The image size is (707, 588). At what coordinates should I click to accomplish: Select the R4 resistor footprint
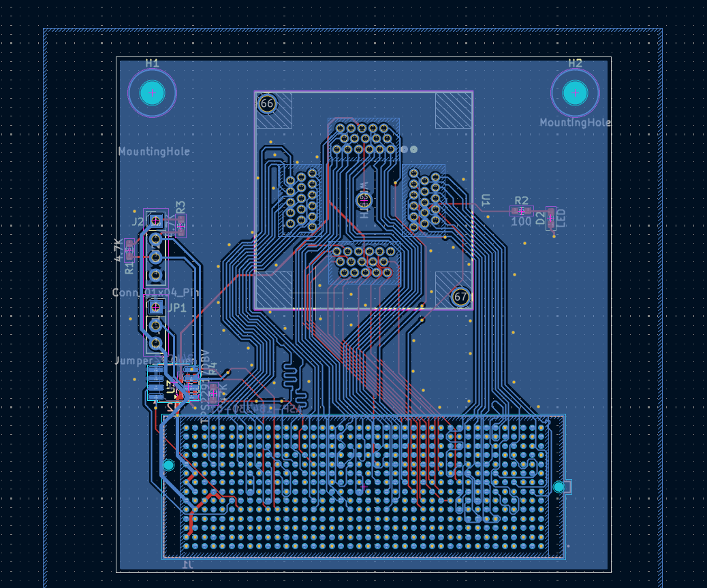coord(213,393)
